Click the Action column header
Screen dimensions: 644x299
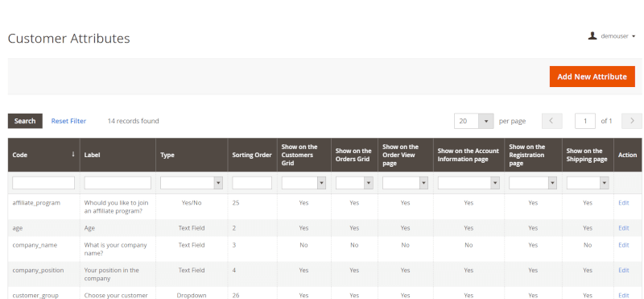click(x=628, y=155)
